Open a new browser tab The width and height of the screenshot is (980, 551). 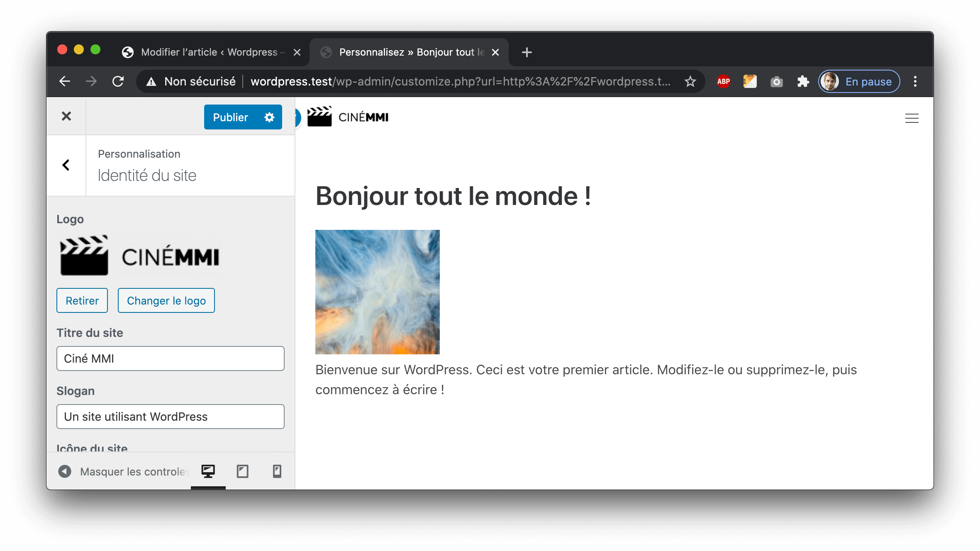[527, 52]
